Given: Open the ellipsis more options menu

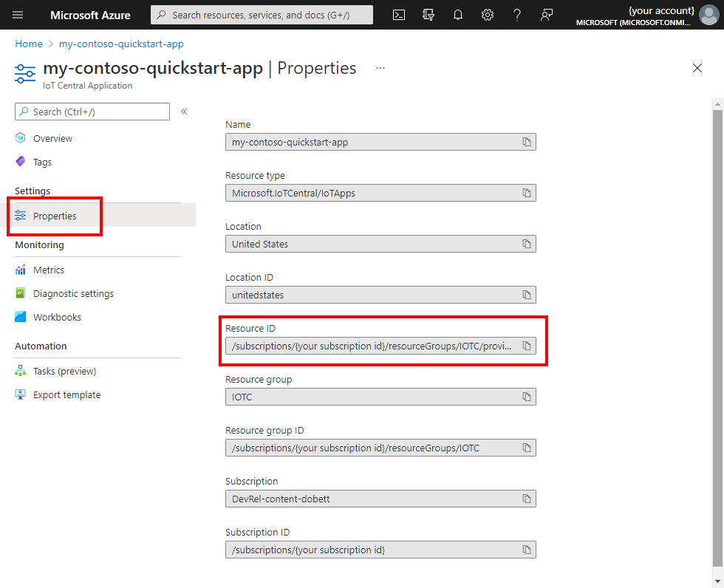Looking at the screenshot, I should (x=380, y=67).
